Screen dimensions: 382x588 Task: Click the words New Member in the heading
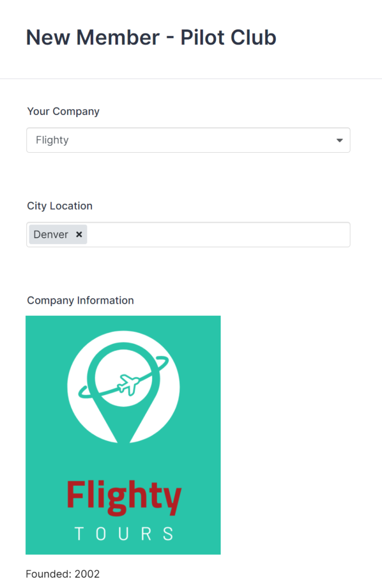pyautogui.click(x=92, y=38)
